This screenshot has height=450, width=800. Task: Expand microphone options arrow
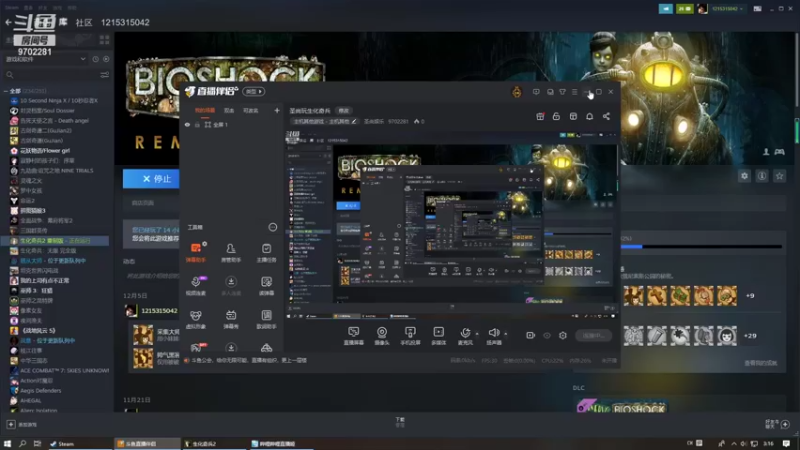tap(477, 334)
